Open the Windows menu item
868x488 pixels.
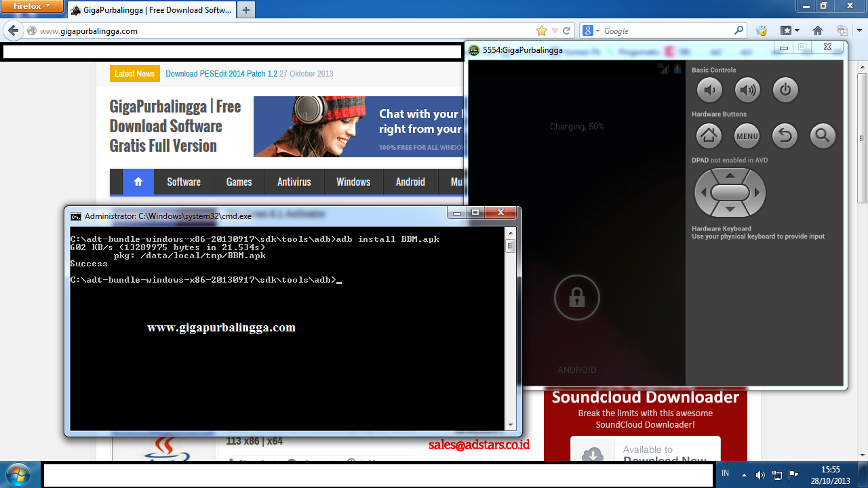click(x=353, y=182)
